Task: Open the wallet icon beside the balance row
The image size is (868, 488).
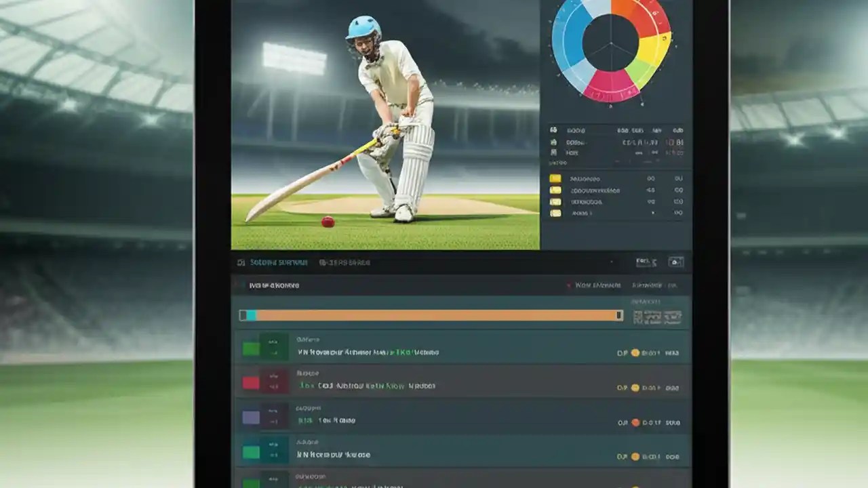Action: 553,143
